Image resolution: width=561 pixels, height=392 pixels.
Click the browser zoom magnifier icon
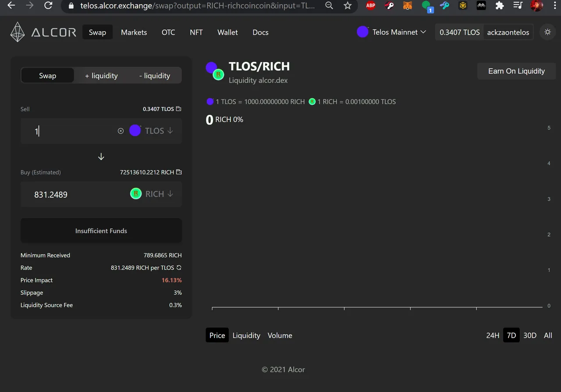(x=329, y=5)
